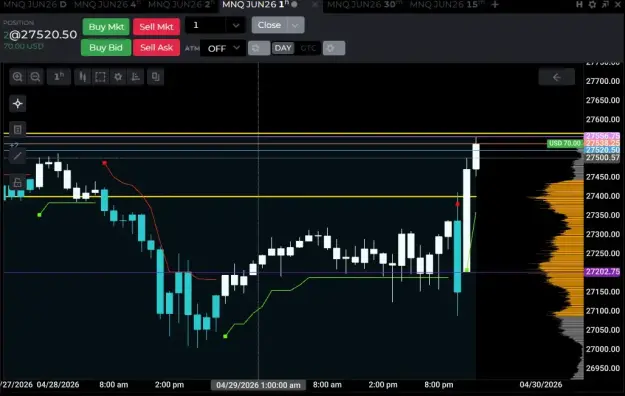The image size is (625, 396).
Task: Add a new chart tab with the plus icon
Action: pyautogui.click(x=495, y=4)
